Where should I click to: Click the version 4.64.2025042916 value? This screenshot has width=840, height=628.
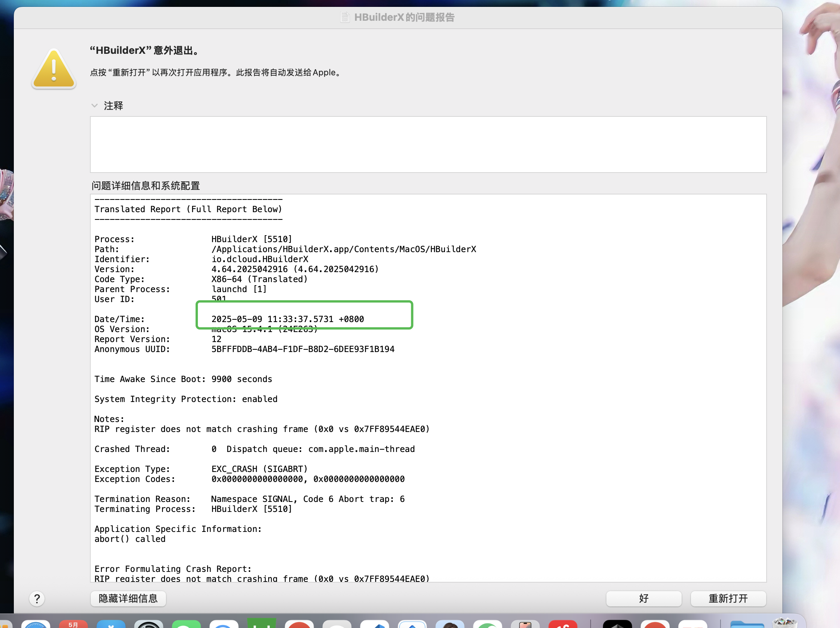[x=295, y=269]
